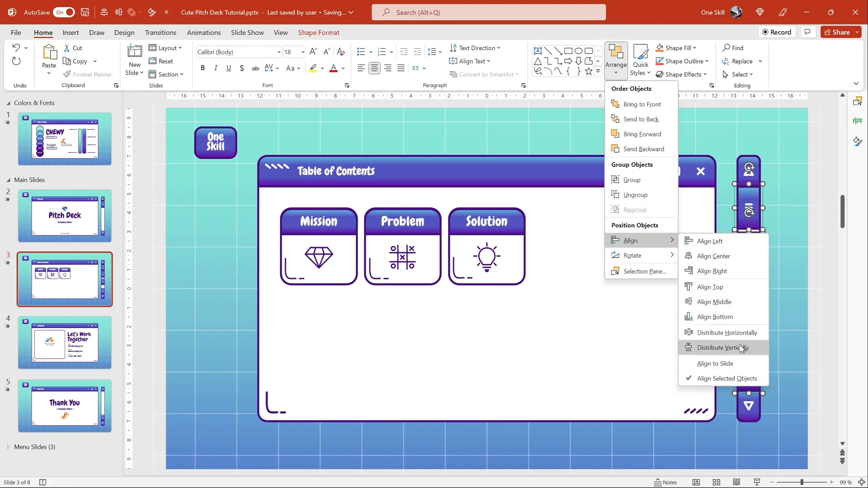Open the Insert ribbon tab

point(71,33)
